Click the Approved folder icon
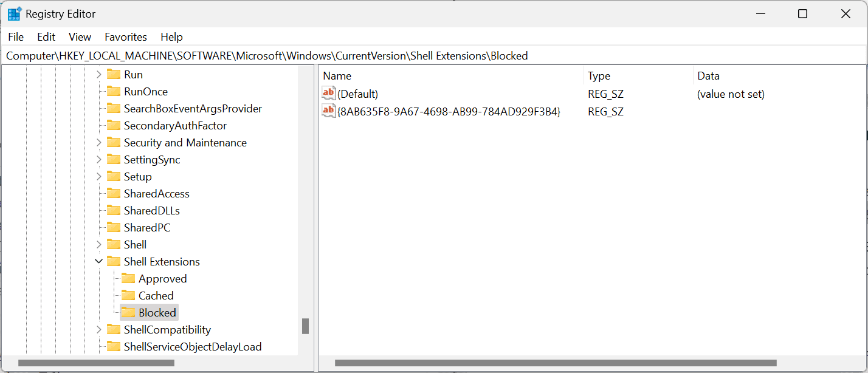Screen dimensions: 868x373 click(x=128, y=278)
